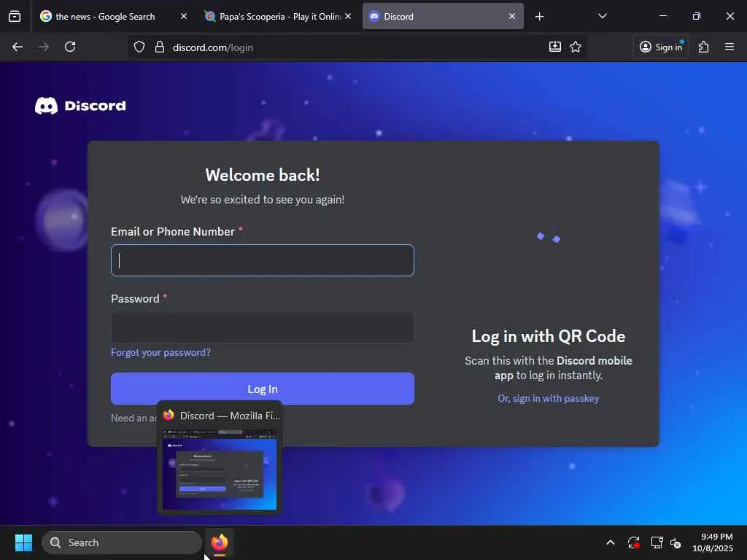Show hidden system tray icons
The width and height of the screenshot is (747, 560).
[611, 542]
